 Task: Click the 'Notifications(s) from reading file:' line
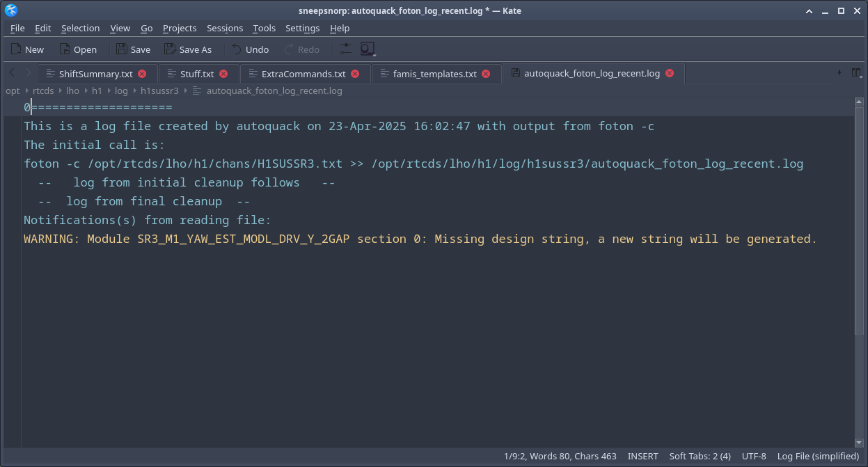click(x=148, y=220)
